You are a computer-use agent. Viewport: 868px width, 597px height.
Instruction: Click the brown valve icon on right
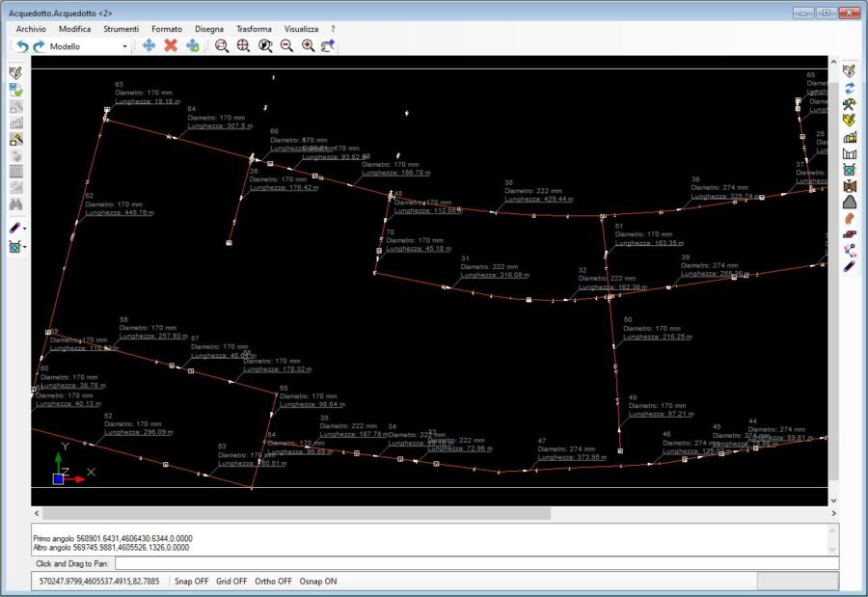pyautogui.click(x=849, y=186)
